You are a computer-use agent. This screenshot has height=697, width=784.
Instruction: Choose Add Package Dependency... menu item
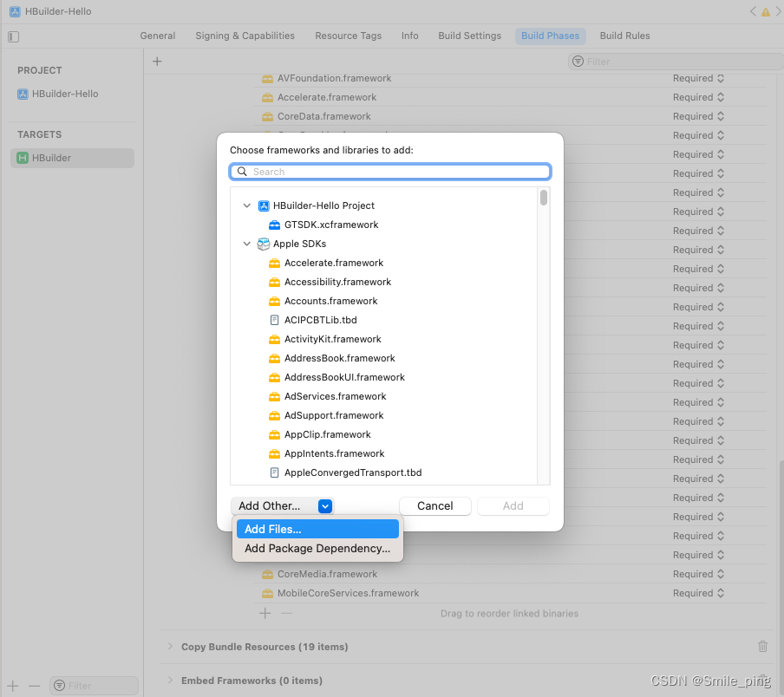[318, 549]
